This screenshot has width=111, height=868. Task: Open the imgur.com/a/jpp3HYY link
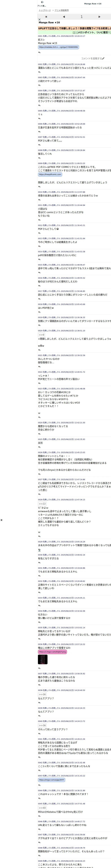point(51,780)
